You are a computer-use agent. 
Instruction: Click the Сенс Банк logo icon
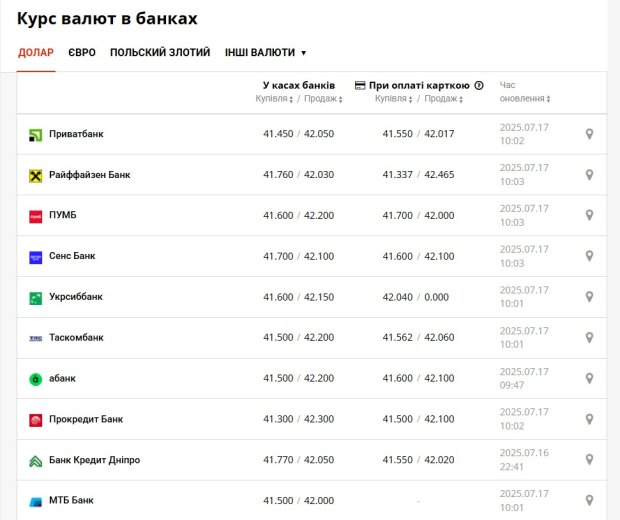(x=36, y=257)
